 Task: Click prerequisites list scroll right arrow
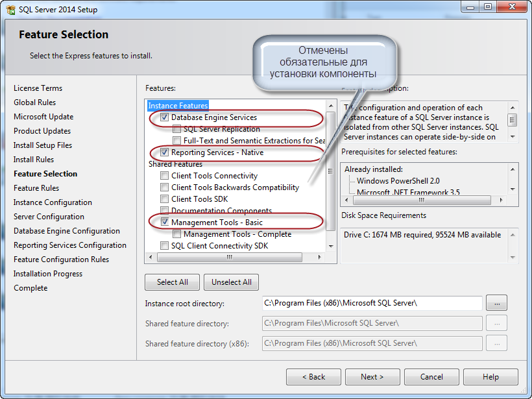coord(502,200)
